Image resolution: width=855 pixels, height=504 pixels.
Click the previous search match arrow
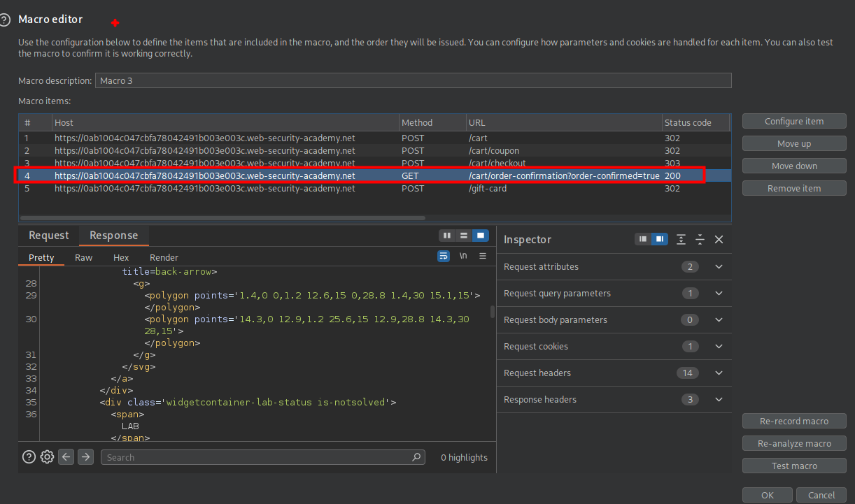pos(66,457)
